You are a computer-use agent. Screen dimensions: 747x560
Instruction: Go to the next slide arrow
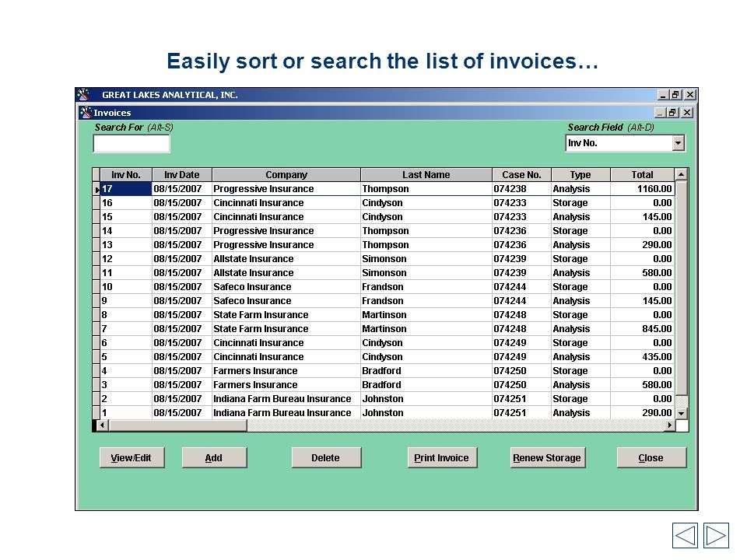coord(716,535)
